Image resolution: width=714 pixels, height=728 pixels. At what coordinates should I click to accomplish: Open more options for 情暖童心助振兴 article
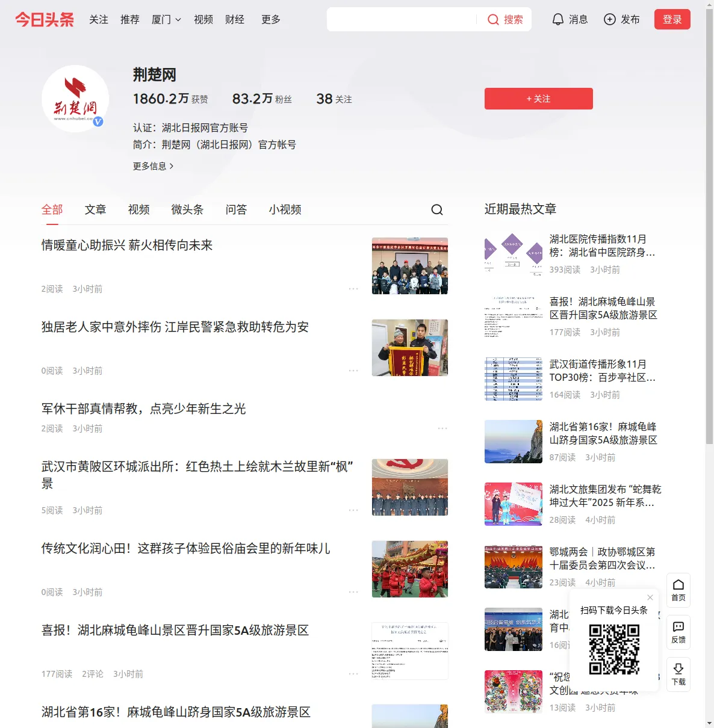[x=353, y=289]
